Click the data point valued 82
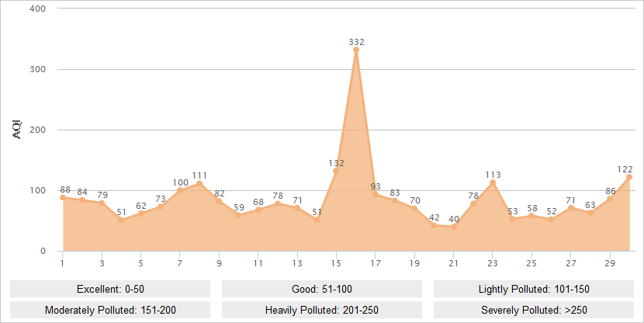Screen dimensions: 644x323 pos(219,201)
